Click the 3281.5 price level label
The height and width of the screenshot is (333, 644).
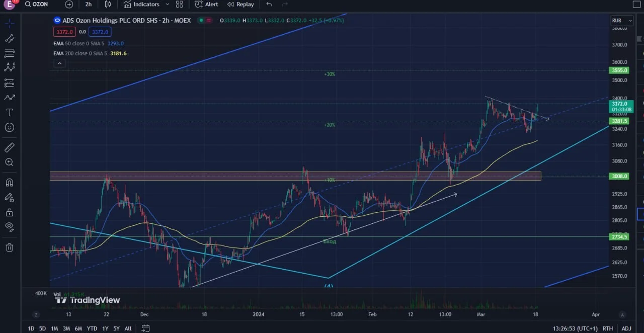click(x=619, y=121)
